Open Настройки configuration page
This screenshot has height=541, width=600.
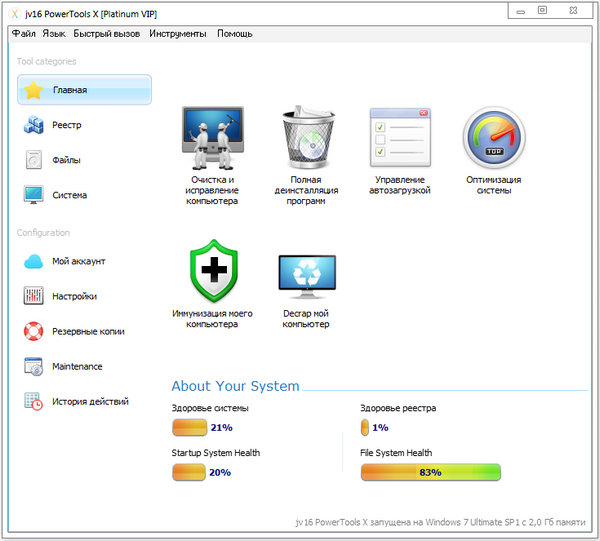tap(74, 296)
